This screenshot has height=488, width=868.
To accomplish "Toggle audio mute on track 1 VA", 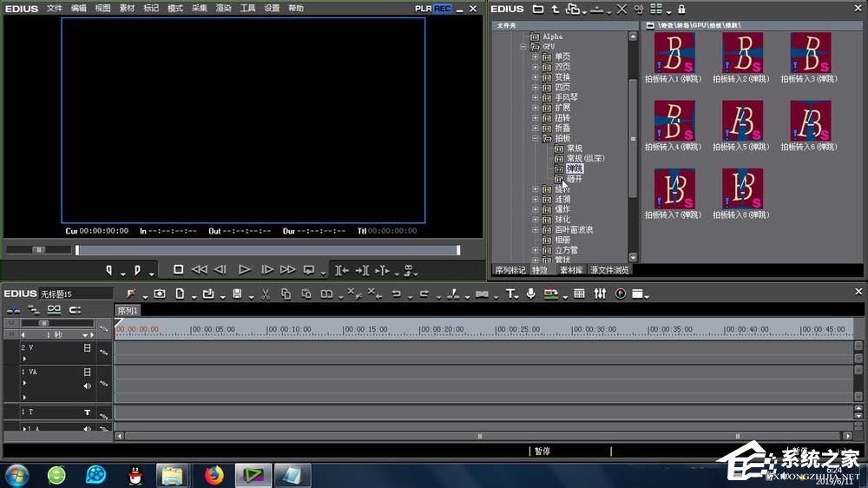I will 87,386.
